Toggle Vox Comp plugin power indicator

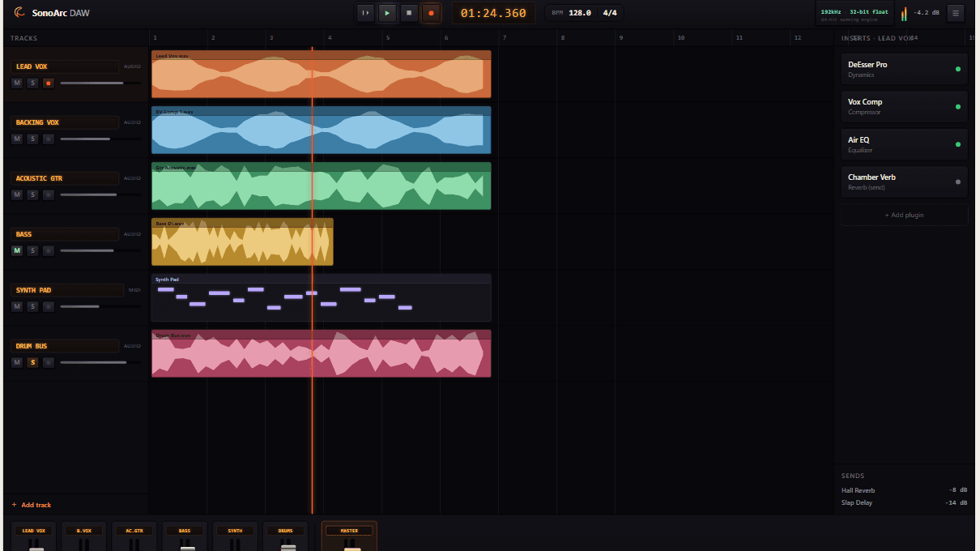pyautogui.click(x=958, y=107)
